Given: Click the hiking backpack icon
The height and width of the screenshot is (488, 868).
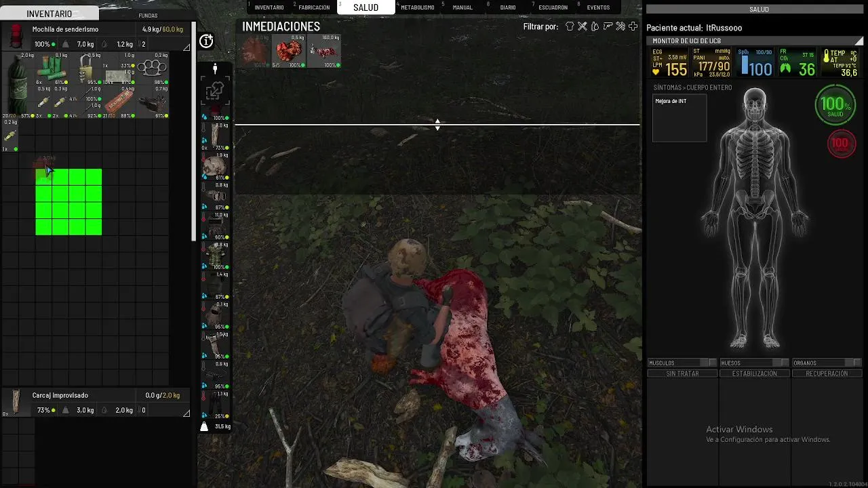Looking at the screenshot, I should (x=15, y=37).
